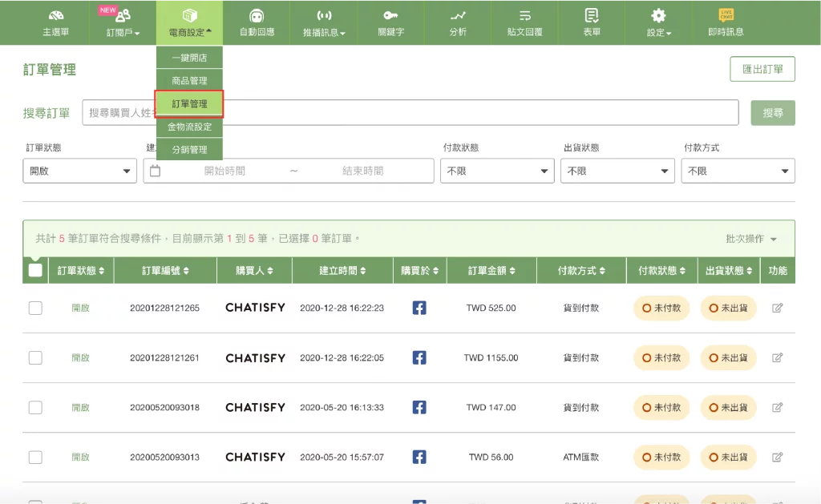Sort by 購買於 column header
Viewport: 821px width, 504px height.
(x=419, y=271)
